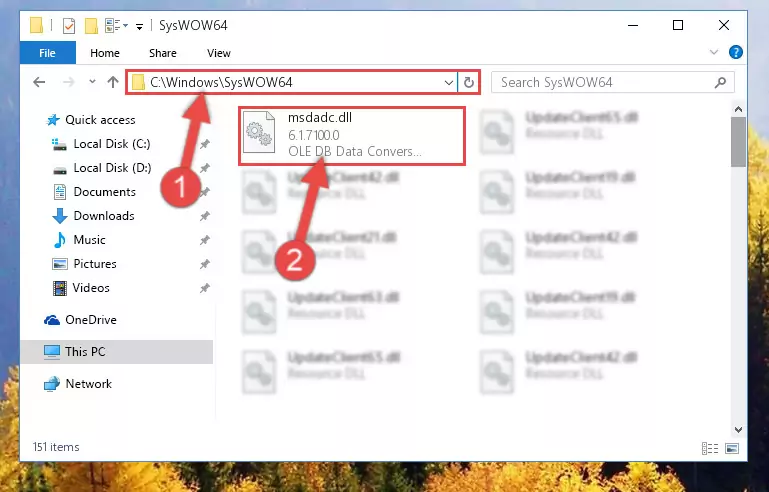Click the search magnifier icon

pyautogui.click(x=720, y=82)
